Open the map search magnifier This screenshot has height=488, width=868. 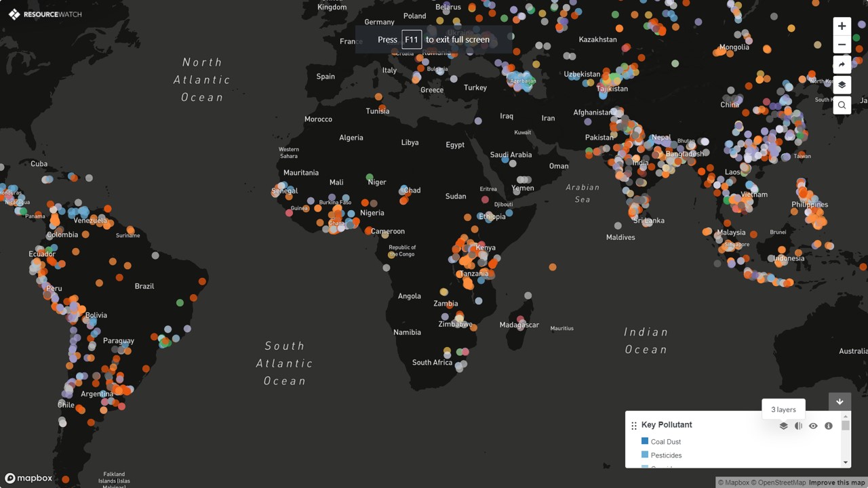[842, 105]
